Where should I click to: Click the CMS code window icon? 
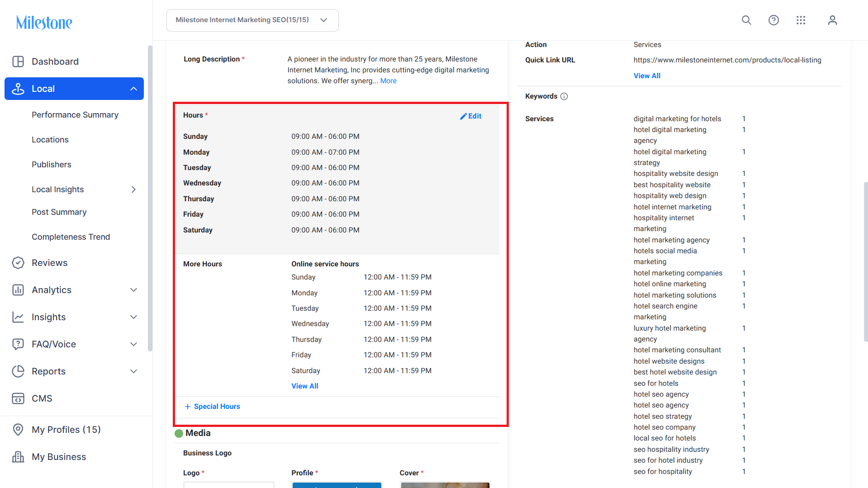18,398
